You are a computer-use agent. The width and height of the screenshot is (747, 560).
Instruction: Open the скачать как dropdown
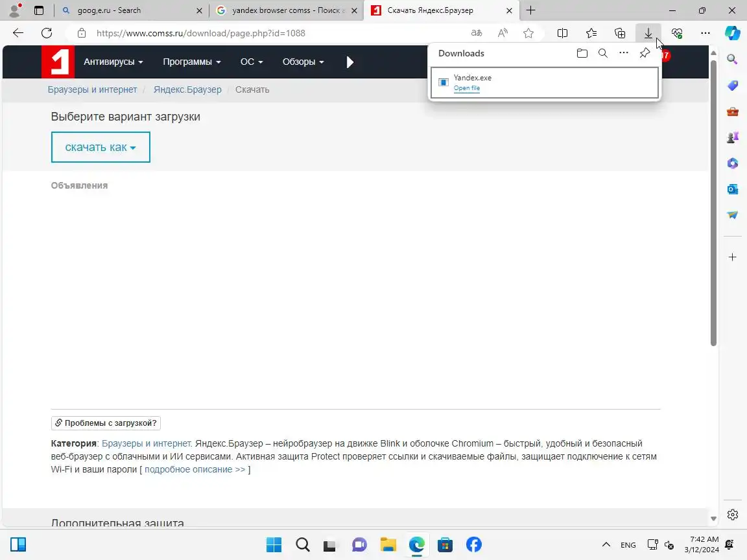(101, 147)
